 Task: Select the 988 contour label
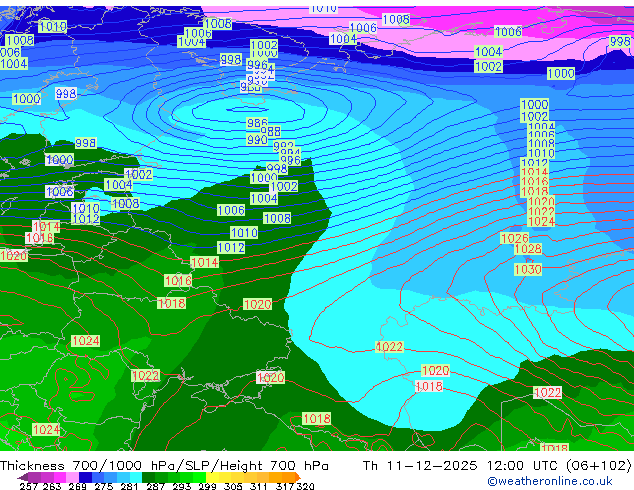[x=270, y=131]
